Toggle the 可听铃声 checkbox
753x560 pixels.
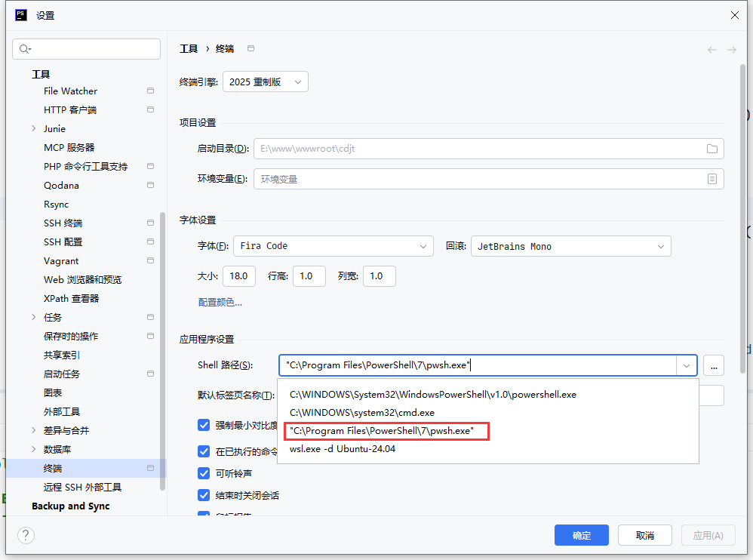pyautogui.click(x=204, y=473)
